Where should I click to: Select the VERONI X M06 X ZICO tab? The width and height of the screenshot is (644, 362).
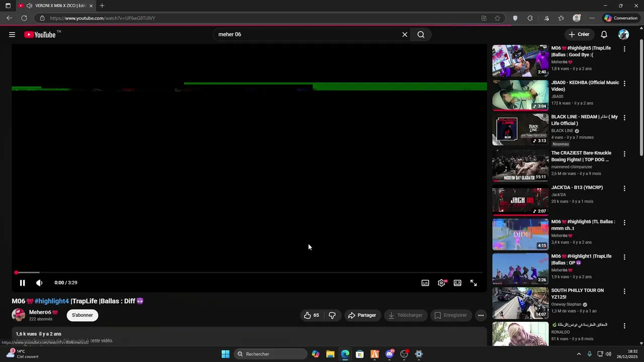(x=55, y=6)
